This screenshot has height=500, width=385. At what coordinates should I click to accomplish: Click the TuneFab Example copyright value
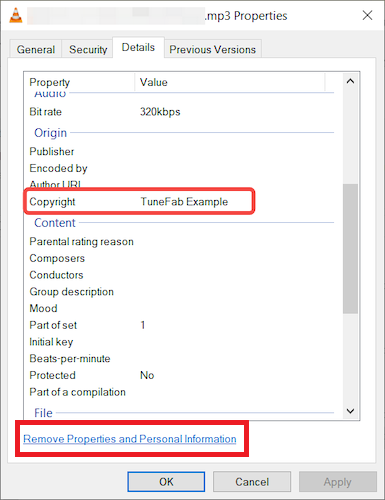tap(184, 202)
